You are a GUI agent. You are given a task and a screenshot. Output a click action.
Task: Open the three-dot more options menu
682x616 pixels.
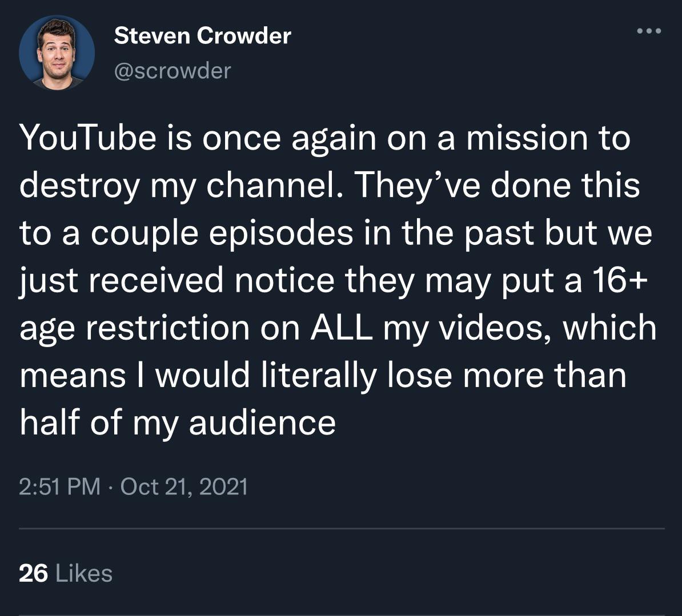(650, 31)
